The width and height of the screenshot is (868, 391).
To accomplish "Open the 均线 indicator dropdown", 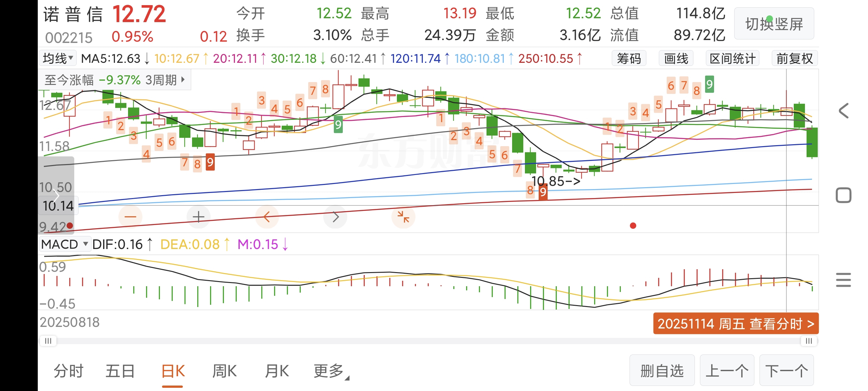I will pos(58,59).
